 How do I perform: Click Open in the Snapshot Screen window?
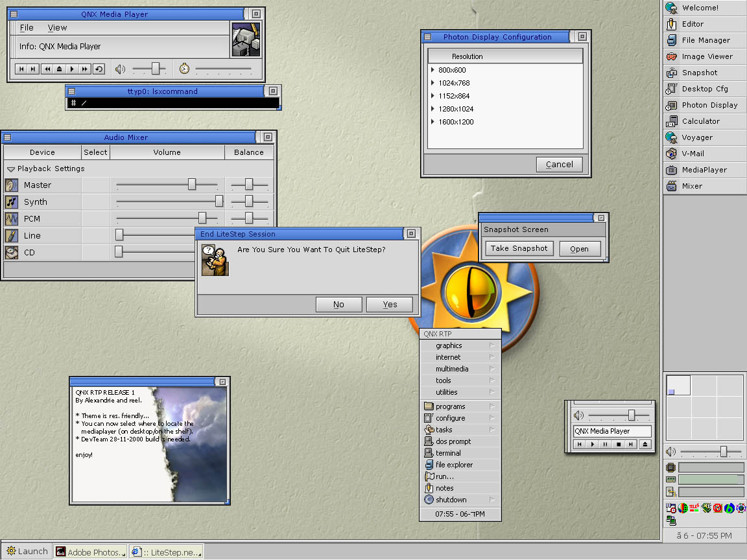[x=579, y=249]
